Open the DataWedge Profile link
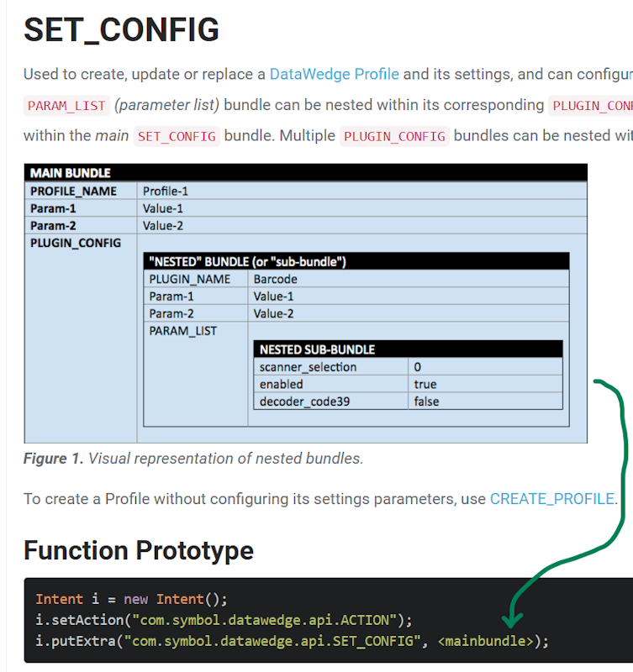This screenshot has height=672, width=633. click(x=334, y=74)
